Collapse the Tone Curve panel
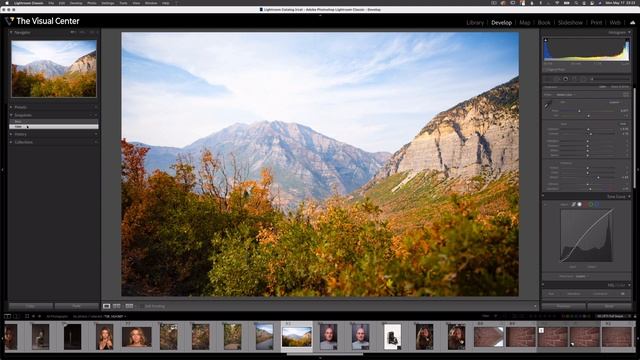Screen dimensions: 640x360 [629, 196]
